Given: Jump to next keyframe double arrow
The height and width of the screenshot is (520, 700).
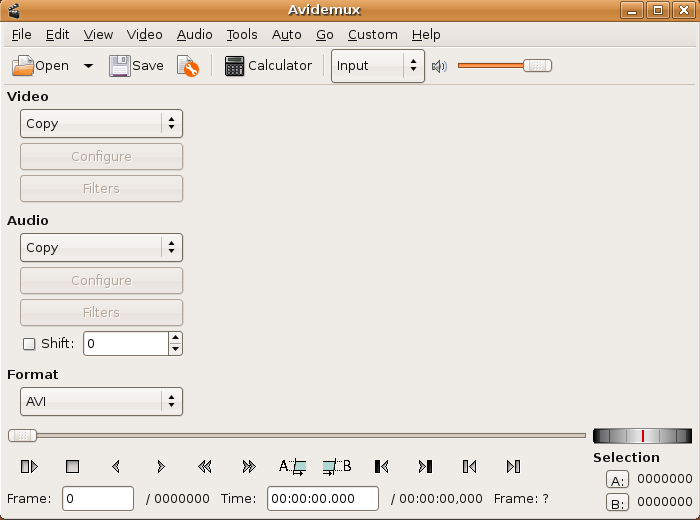Looking at the screenshot, I should click(x=248, y=466).
